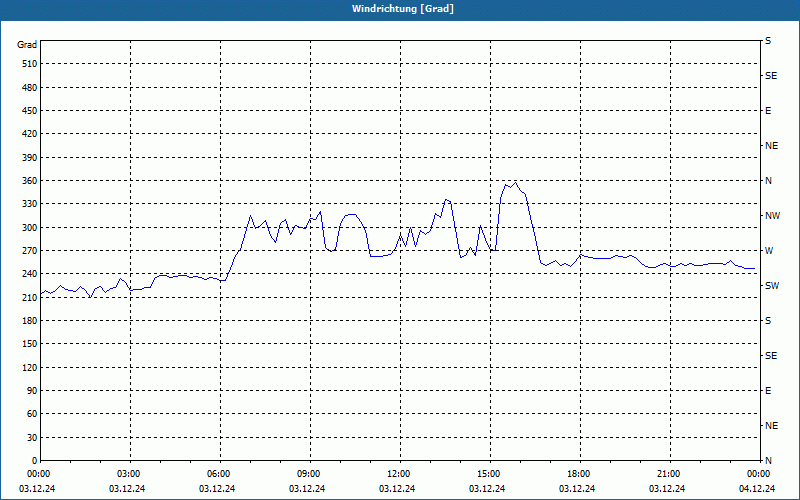Click the E compass label level with 450
Image resolution: width=800 pixels, height=500 pixels.
pos(768,111)
